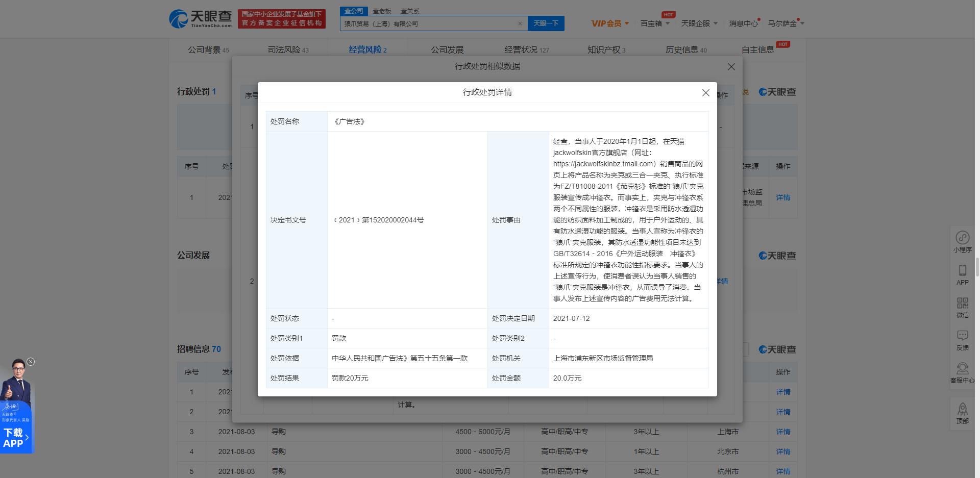Select the 查公司 search tab

(x=354, y=11)
